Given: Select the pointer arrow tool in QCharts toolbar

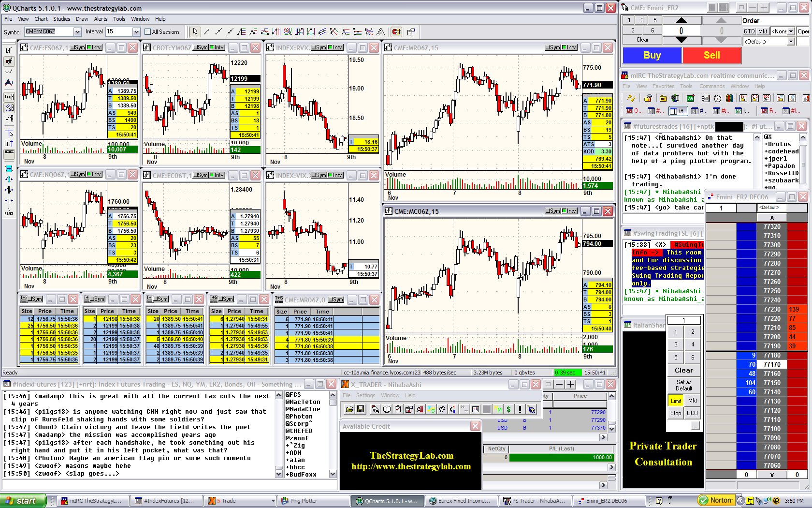Looking at the screenshot, I should point(195,32).
